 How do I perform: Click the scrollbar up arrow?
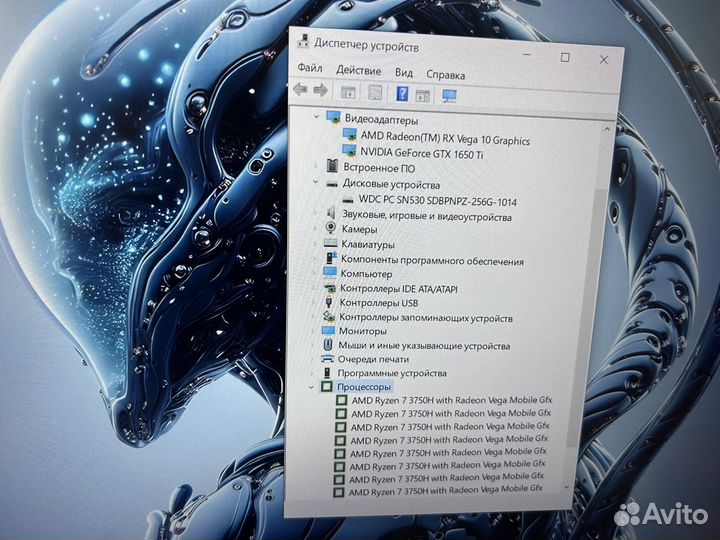(x=607, y=129)
